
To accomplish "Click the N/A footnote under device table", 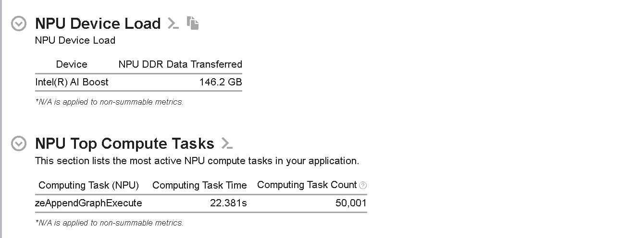I will 109,102.
